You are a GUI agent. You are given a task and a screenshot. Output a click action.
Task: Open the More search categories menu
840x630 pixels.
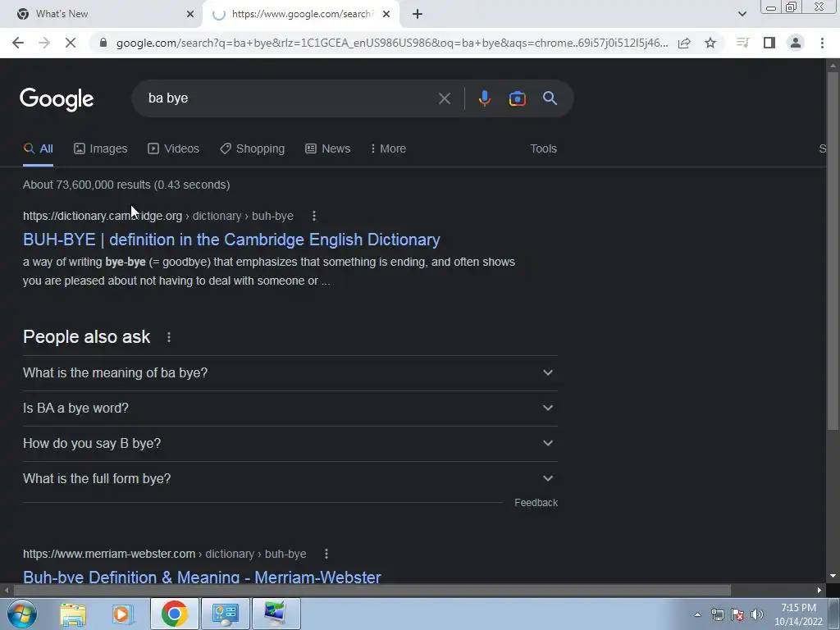(388, 149)
